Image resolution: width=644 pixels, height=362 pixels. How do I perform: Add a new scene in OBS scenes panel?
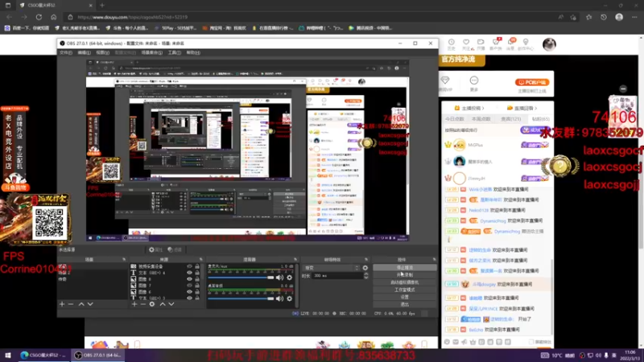tap(62, 304)
